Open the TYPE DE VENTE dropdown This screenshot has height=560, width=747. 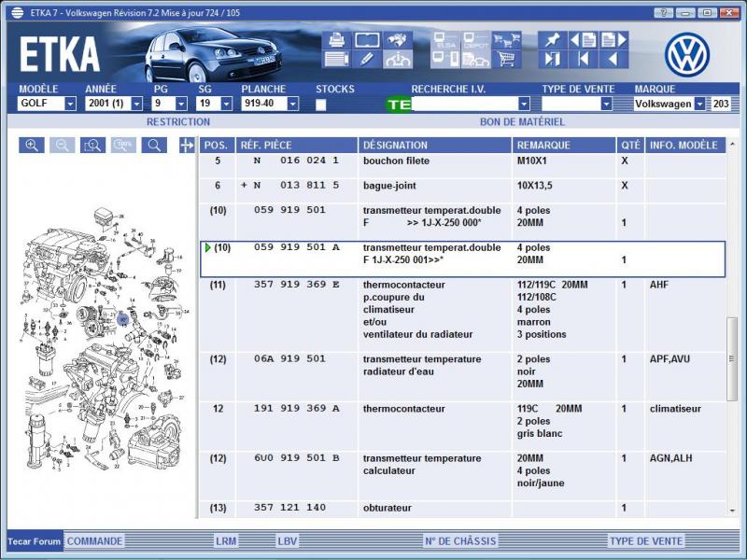click(606, 104)
